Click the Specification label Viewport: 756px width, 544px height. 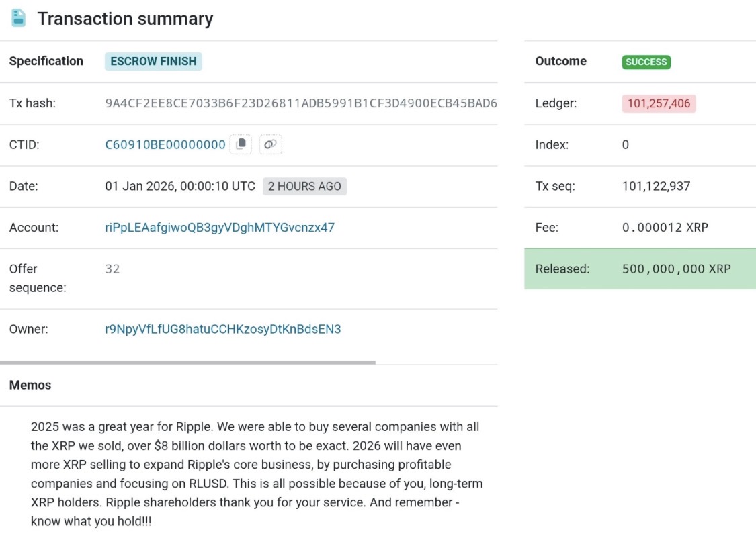46,61
